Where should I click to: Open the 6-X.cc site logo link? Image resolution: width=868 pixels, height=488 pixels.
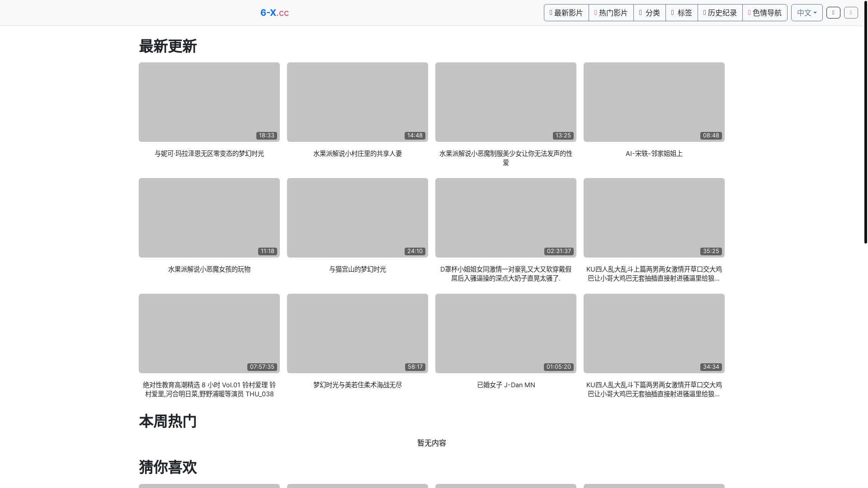click(274, 13)
